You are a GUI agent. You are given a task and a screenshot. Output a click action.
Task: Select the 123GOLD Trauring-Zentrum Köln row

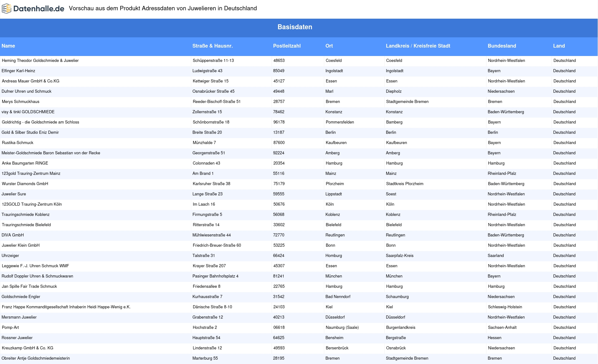click(x=32, y=204)
